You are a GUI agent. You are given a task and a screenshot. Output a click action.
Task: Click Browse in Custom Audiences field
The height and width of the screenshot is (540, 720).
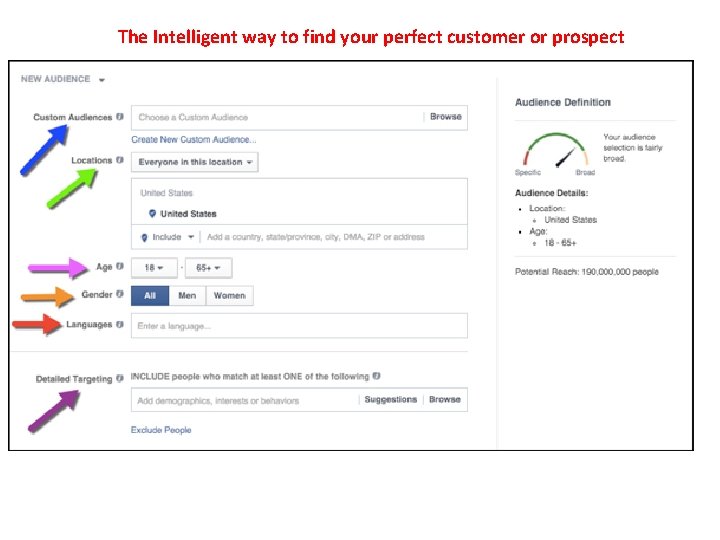coord(445,117)
